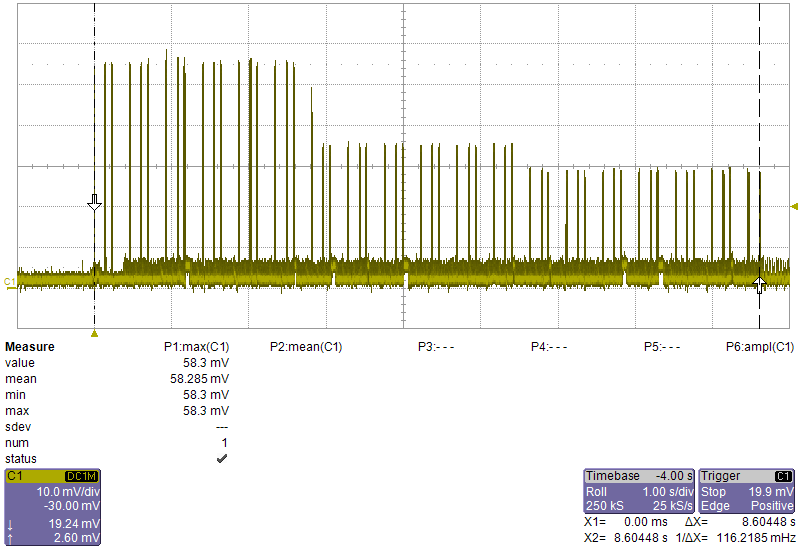The image size is (800, 547).
Task: Open the C1 channel descriptor box
Action: click(x=53, y=507)
